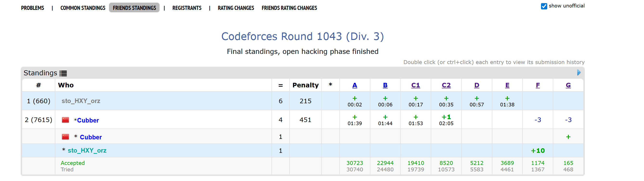Click the blue arrow at standings header right
This screenshot has width=644, height=181.
[579, 73]
